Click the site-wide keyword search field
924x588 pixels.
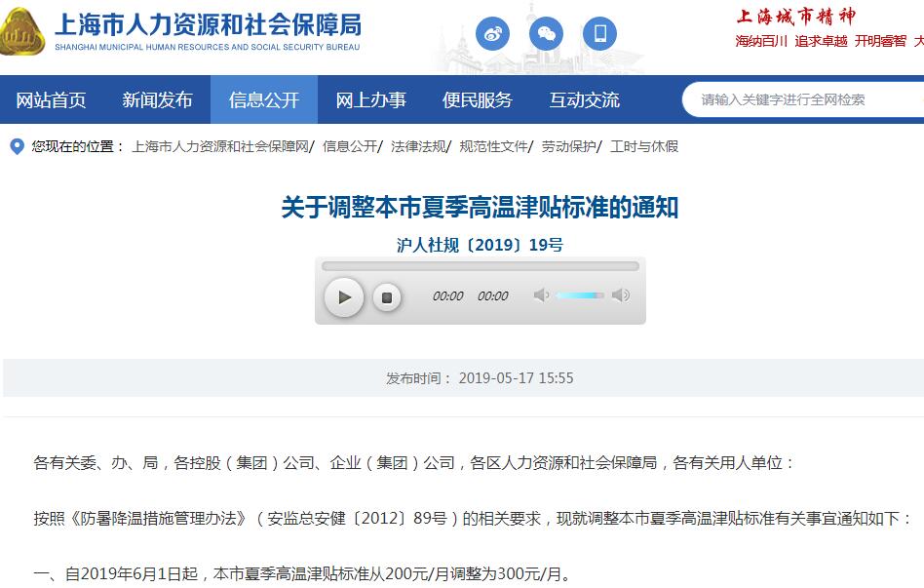(x=803, y=99)
